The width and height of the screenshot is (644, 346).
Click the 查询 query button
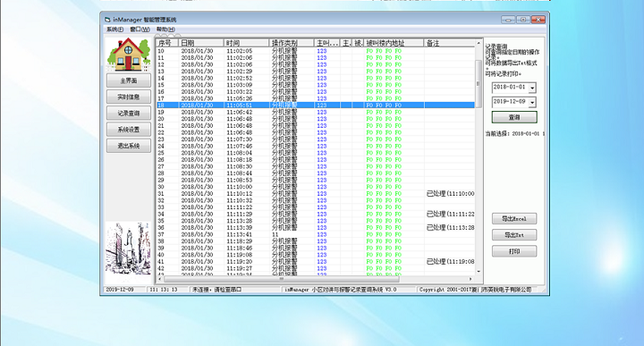click(x=514, y=117)
